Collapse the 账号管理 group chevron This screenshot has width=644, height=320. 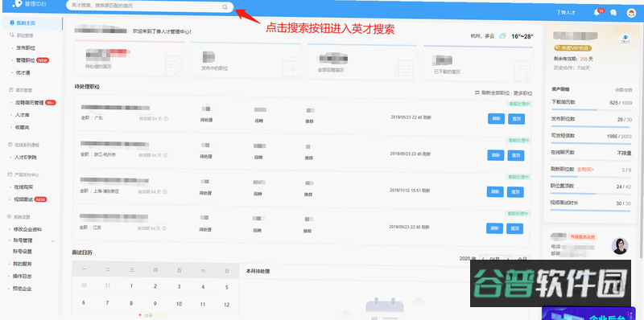coord(52,241)
